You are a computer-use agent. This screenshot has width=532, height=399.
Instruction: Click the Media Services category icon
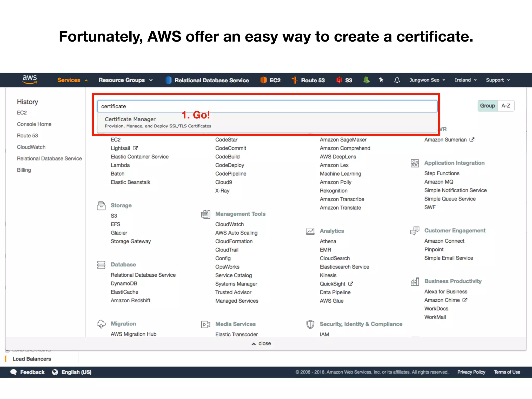[206, 324]
